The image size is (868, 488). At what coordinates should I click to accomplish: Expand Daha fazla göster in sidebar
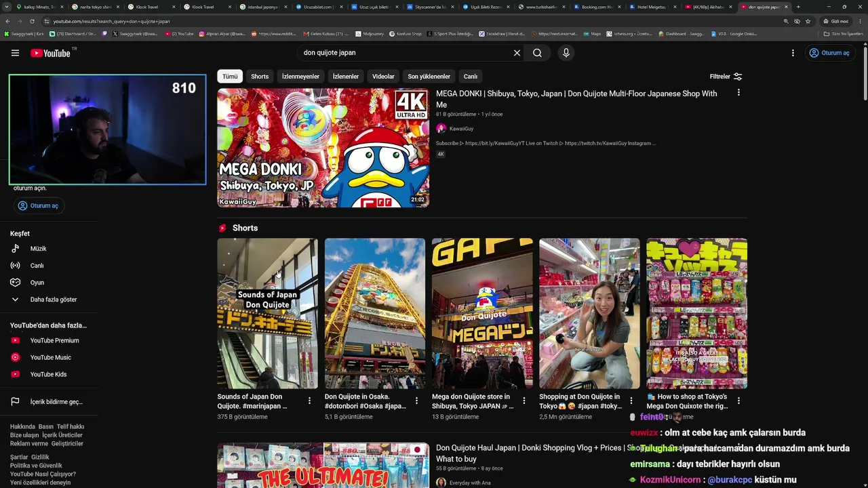click(x=49, y=300)
